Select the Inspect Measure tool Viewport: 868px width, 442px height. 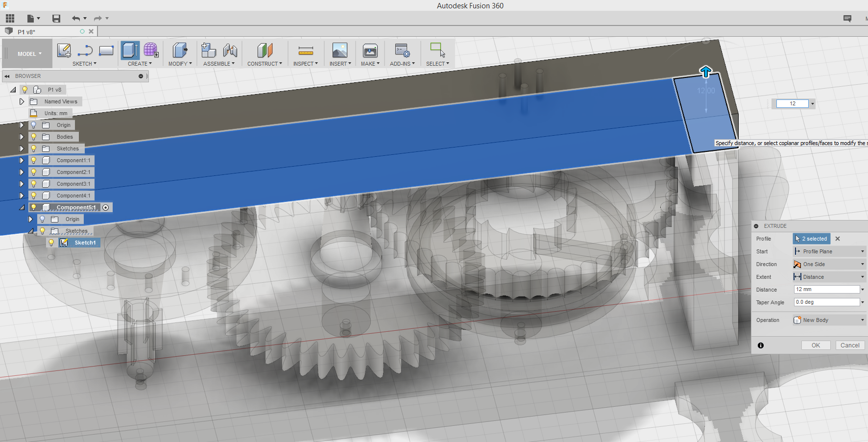coord(306,50)
